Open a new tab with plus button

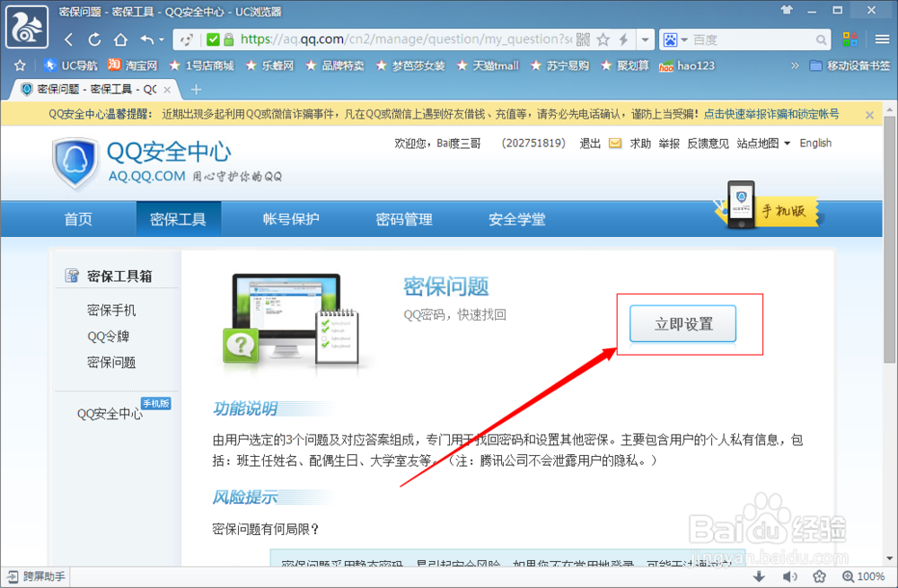point(196,89)
